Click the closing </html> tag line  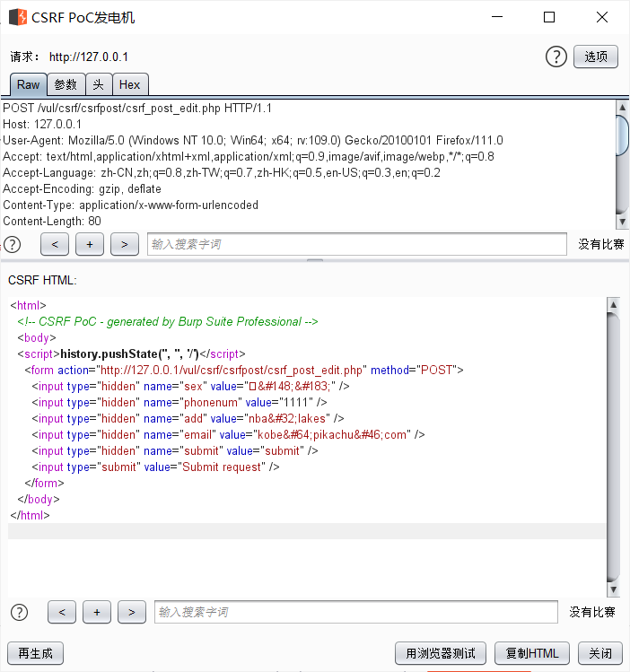coord(30,515)
